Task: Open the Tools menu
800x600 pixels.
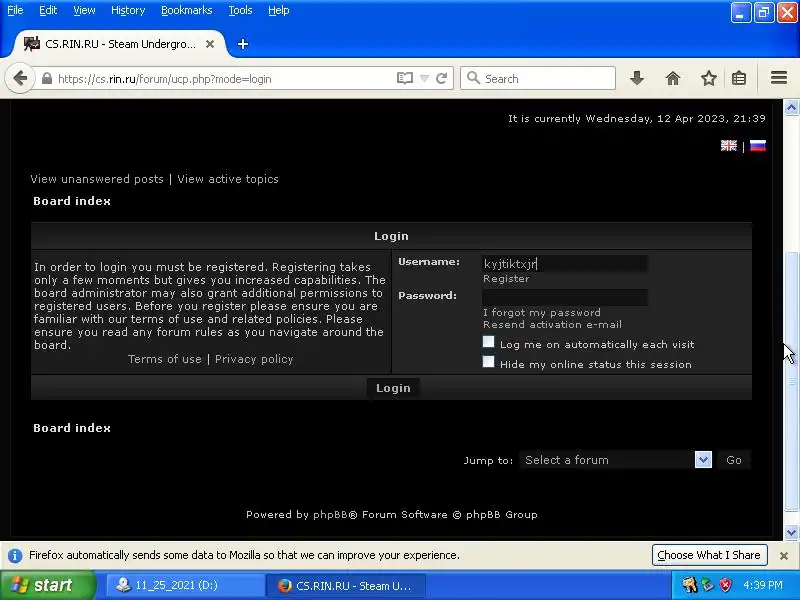Action: 240,10
